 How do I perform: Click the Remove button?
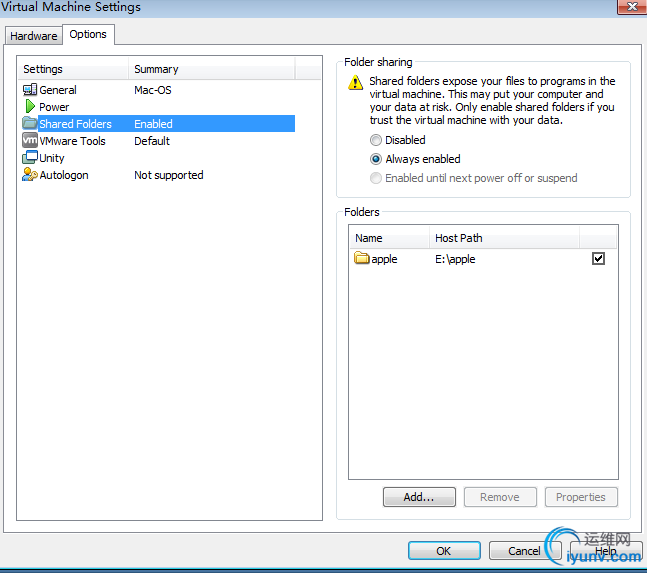pyautogui.click(x=500, y=497)
